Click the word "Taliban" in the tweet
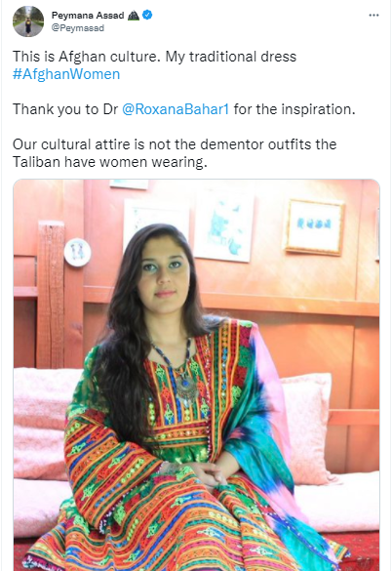This screenshot has height=571, width=392. click(x=36, y=162)
